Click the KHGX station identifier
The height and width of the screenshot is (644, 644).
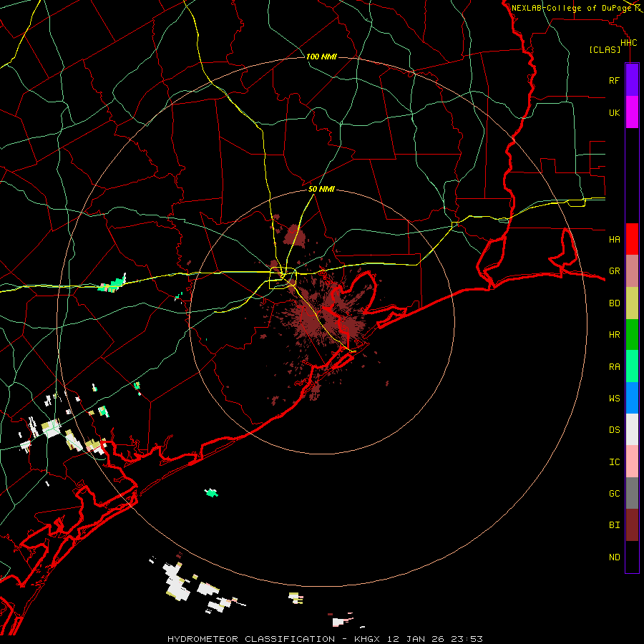(x=368, y=639)
